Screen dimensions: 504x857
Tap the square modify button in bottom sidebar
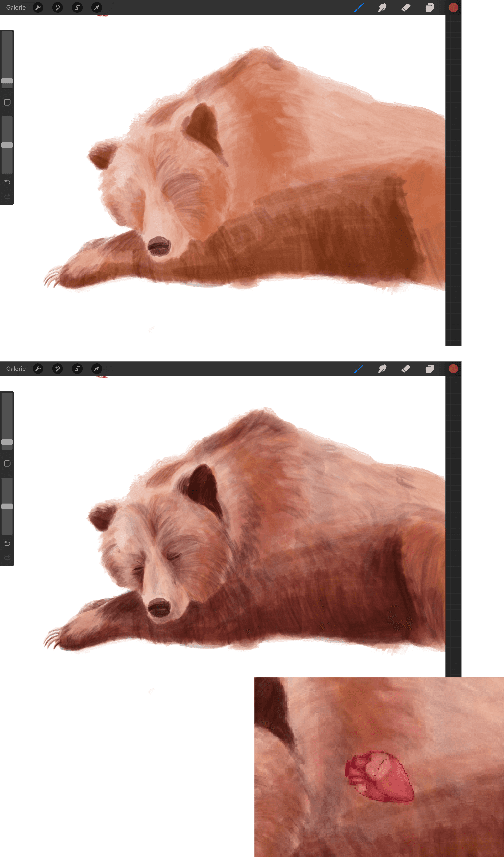tap(7, 464)
